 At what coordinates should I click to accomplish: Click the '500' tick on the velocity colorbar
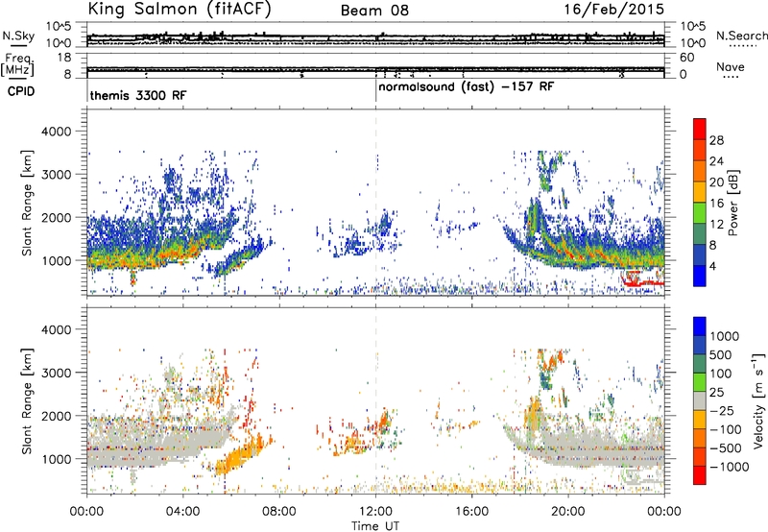pos(721,354)
